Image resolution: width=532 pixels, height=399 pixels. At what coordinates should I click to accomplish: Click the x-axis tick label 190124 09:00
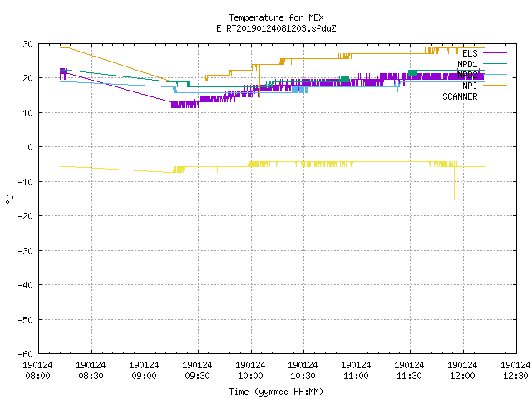pos(144,371)
